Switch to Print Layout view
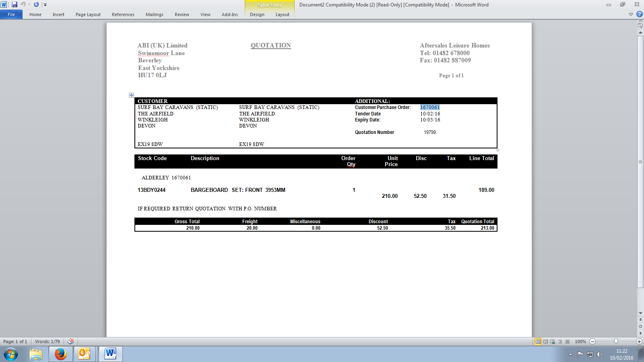The height and width of the screenshot is (362, 644). [x=538, y=341]
